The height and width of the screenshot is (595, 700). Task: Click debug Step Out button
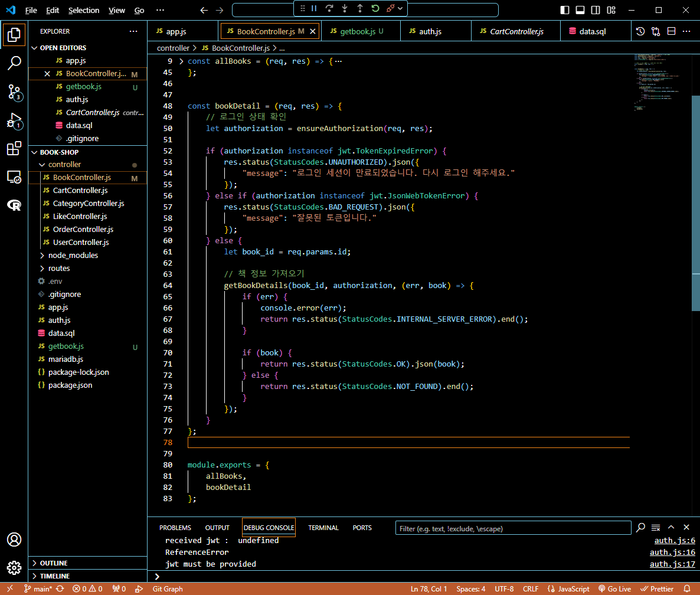click(360, 8)
